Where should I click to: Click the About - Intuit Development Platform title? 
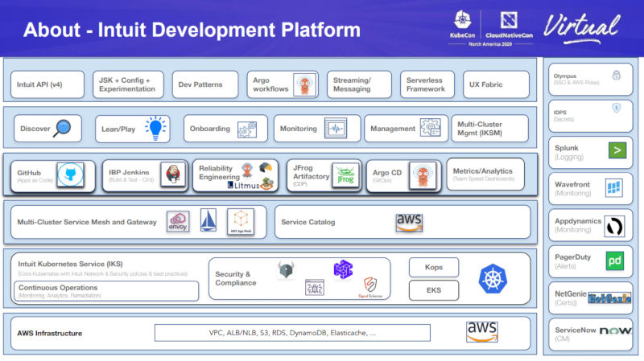pyautogui.click(x=192, y=30)
